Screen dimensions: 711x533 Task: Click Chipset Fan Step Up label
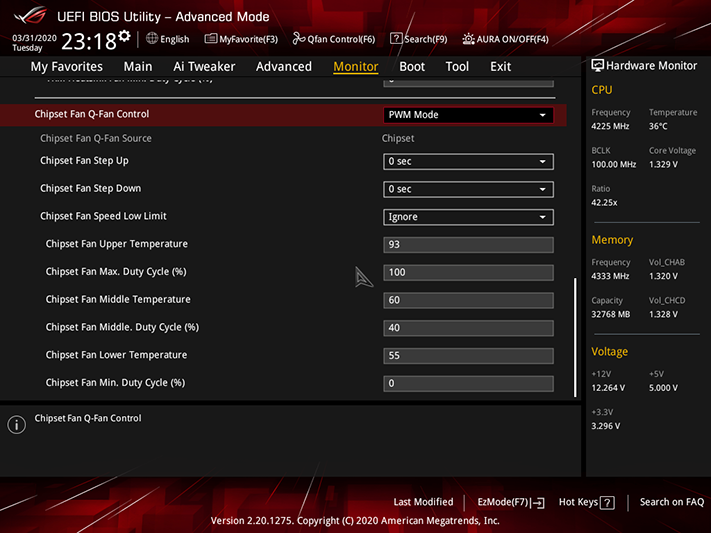point(84,161)
